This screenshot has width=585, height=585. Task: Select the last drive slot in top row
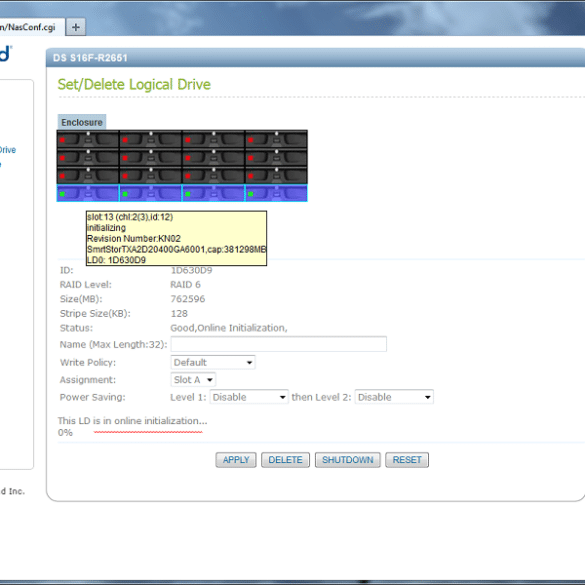coord(276,140)
